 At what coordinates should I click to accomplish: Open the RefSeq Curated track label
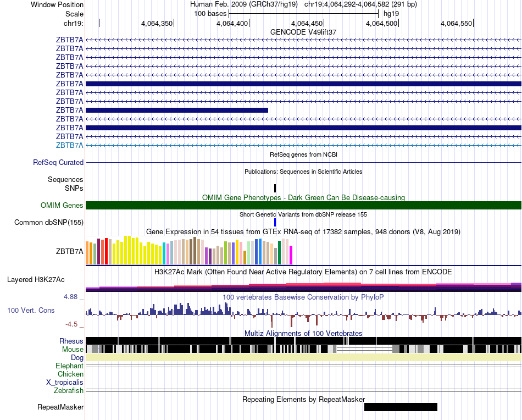(x=58, y=162)
